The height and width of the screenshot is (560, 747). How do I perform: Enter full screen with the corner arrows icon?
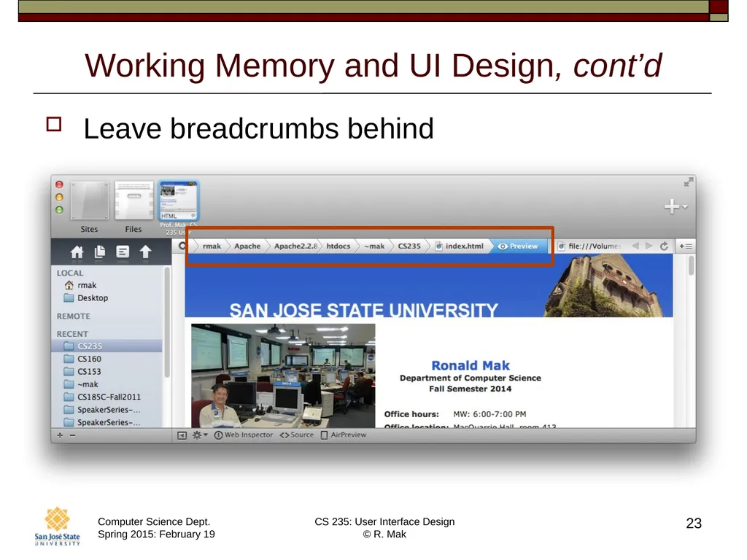(689, 182)
